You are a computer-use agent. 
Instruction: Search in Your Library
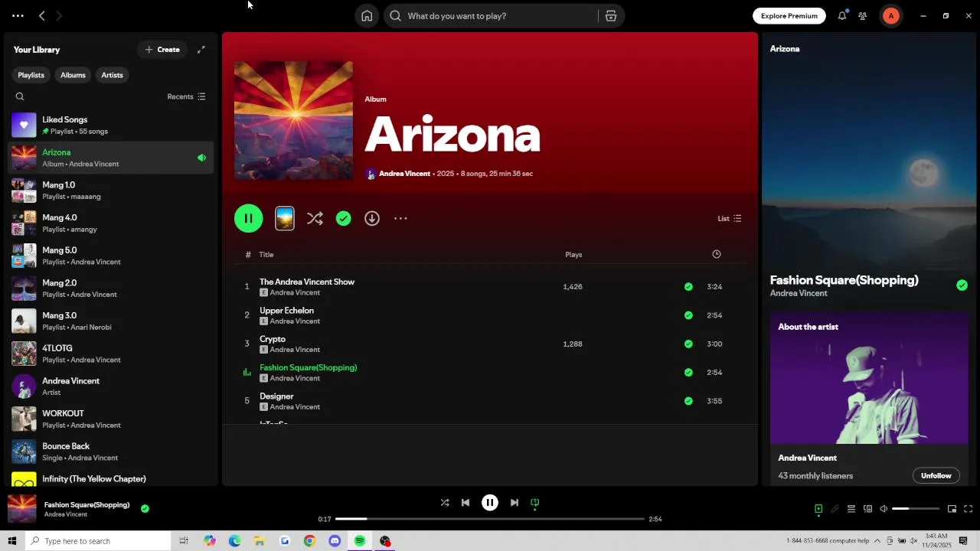(x=20, y=96)
